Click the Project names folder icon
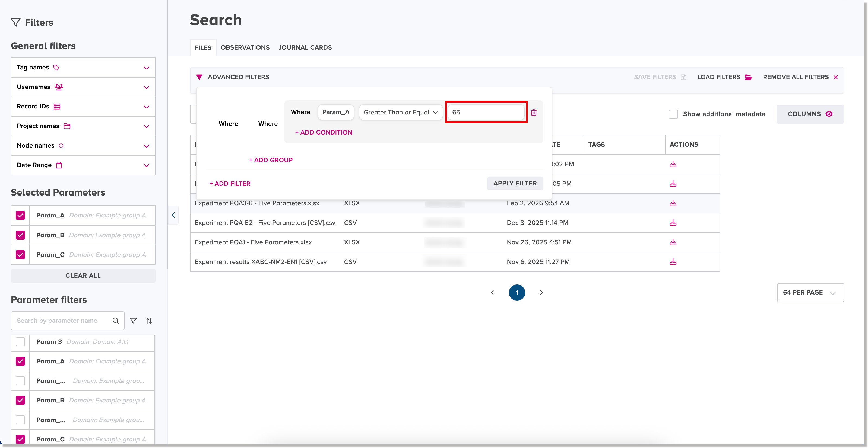This screenshot has height=448, width=868. click(x=67, y=126)
